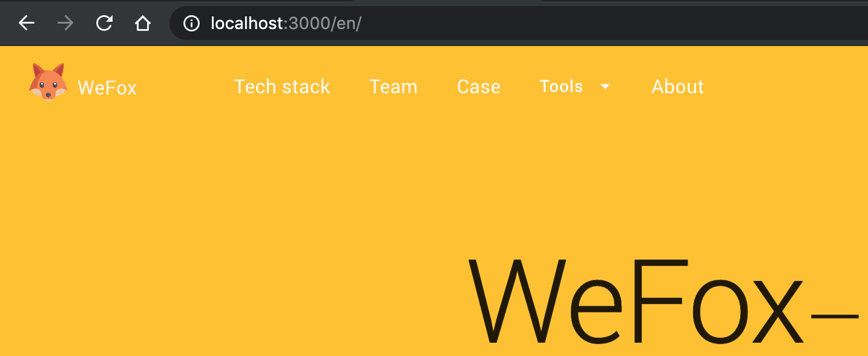Viewport: 868px width, 356px height.
Task: Expand the Tools dropdown arrow
Action: [x=605, y=87]
